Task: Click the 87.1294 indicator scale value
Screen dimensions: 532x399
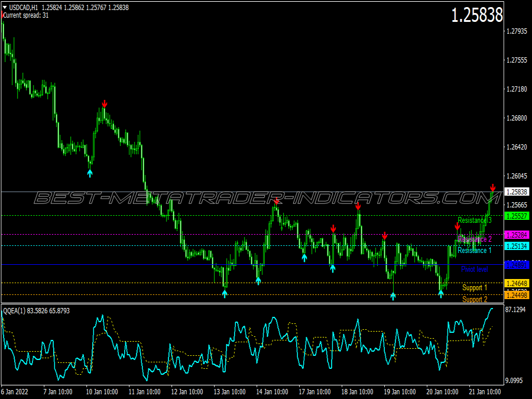Action: [x=515, y=309]
